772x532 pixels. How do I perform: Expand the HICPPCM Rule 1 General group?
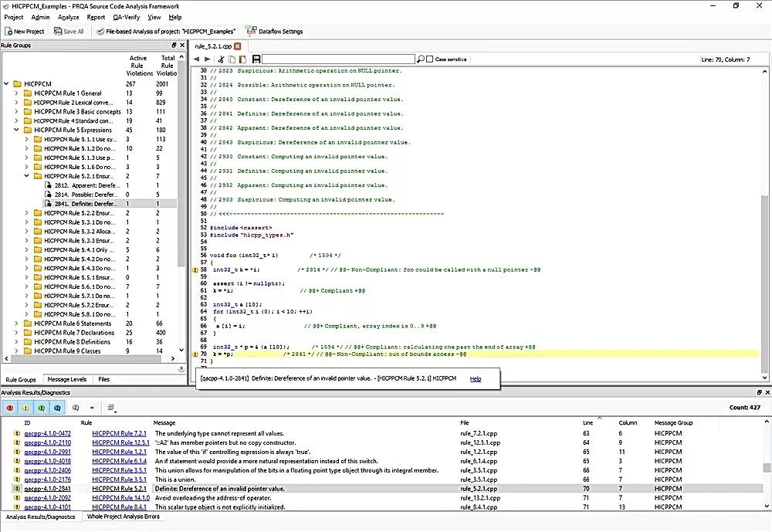pos(16,93)
